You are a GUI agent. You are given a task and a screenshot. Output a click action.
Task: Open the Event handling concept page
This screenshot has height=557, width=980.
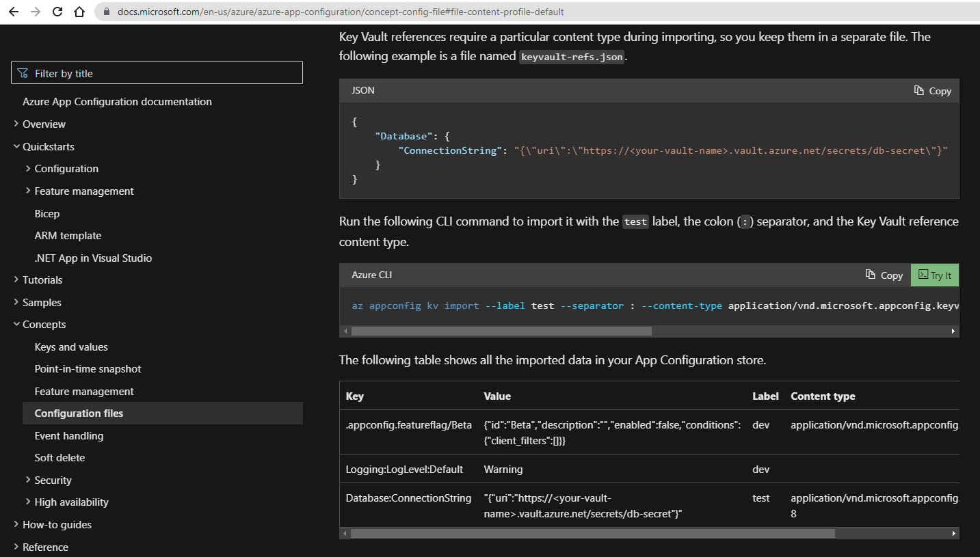[x=69, y=435]
